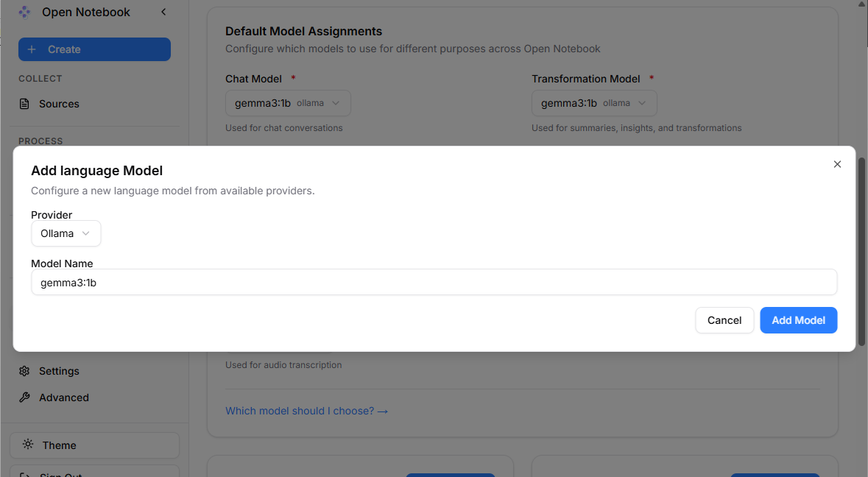
Task: Click the Add Model button
Action: [x=798, y=320]
